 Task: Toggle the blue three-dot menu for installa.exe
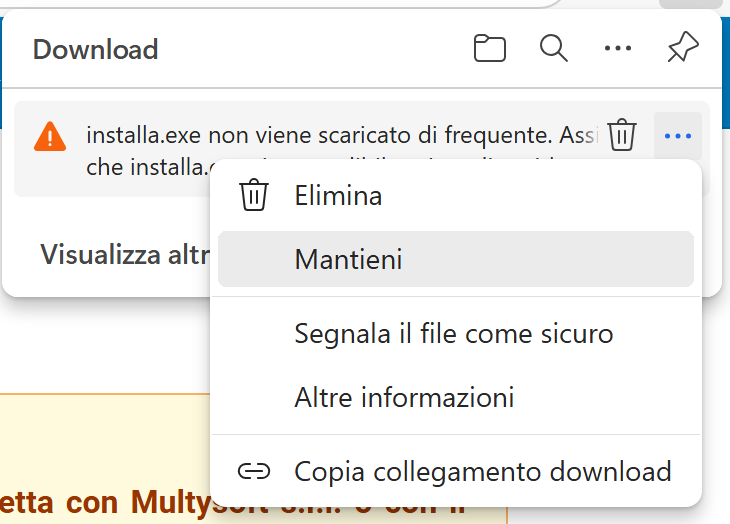coord(678,135)
